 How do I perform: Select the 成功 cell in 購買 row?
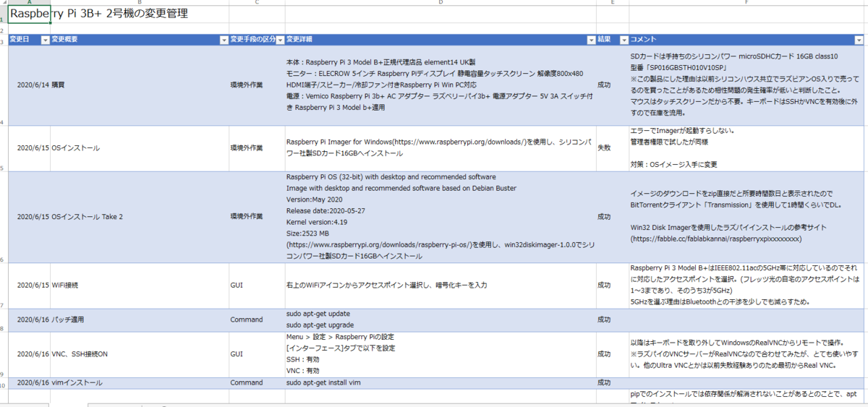click(613, 85)
